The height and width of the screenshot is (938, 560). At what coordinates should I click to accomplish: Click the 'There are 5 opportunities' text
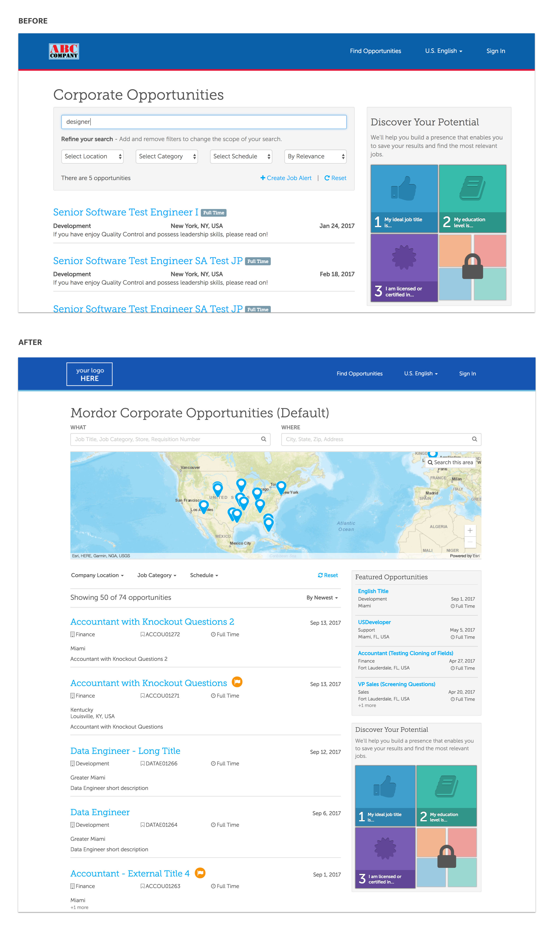tap(96, 178)
